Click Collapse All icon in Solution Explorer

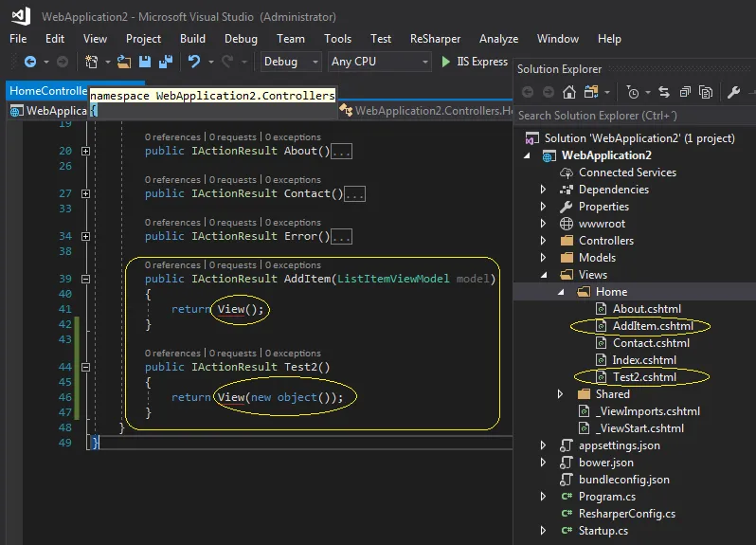[684, 92]
